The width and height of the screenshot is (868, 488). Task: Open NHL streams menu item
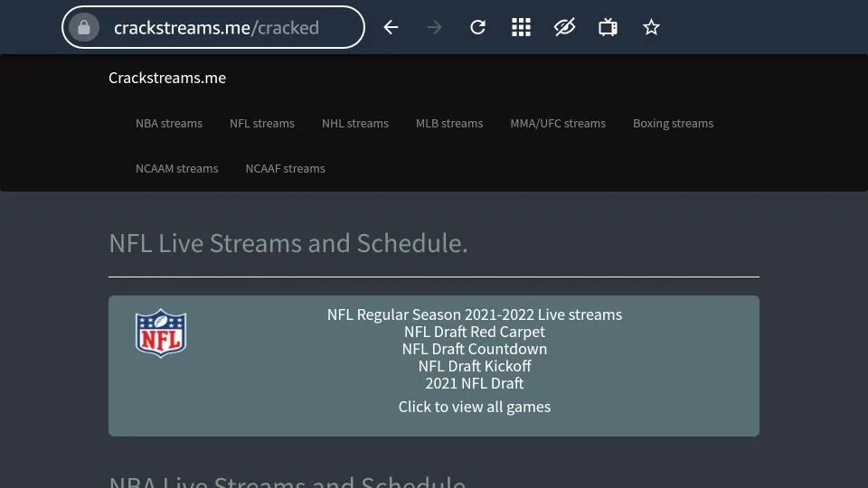(x=354, y=124)
